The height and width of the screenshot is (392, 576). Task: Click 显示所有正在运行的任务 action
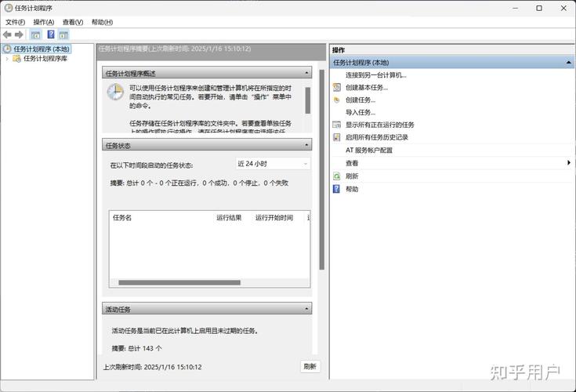tap(380, 125)
